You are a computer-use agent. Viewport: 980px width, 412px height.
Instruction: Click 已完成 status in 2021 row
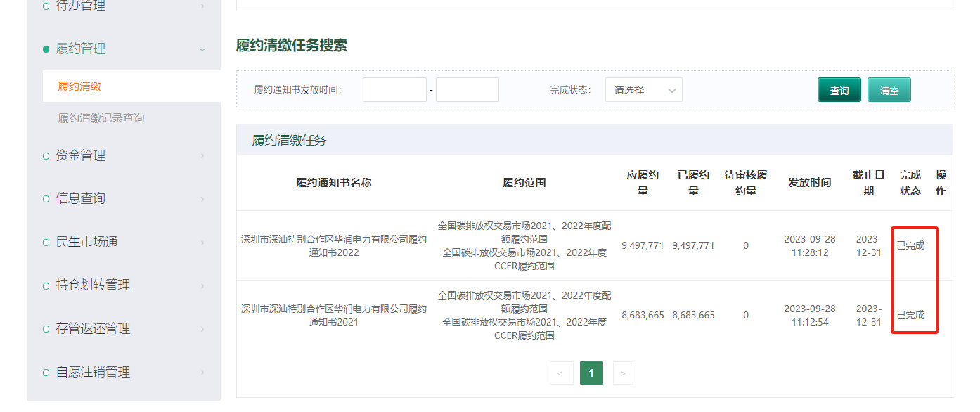tap(910, 315)
